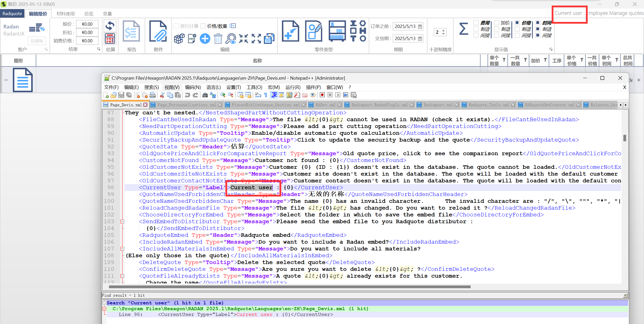
Task: Click Notepad++ binoculars find icon
Action: [205, 95]
